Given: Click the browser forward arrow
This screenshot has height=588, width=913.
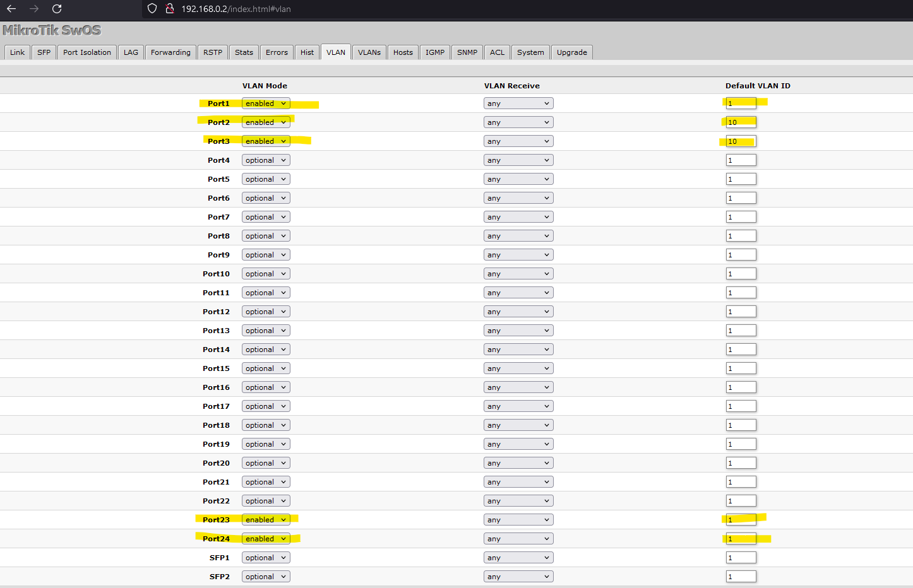Looking at the screenshot, I should point(34,9).
